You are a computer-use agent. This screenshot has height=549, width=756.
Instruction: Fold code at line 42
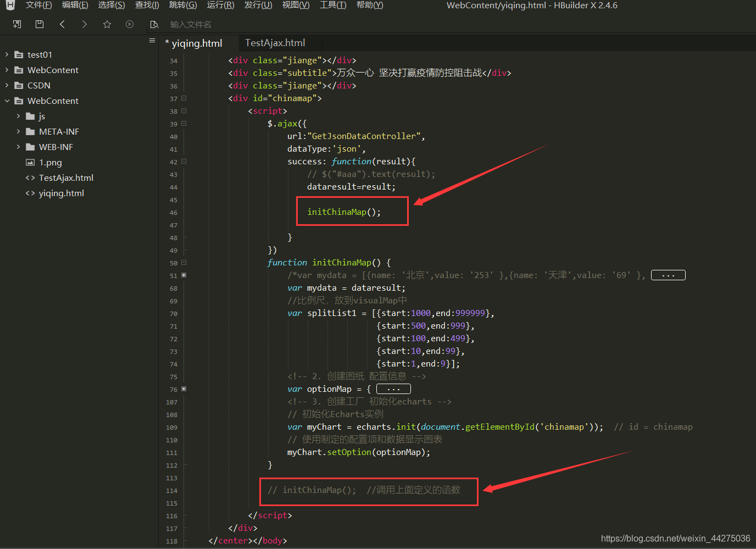click(184, 162)
